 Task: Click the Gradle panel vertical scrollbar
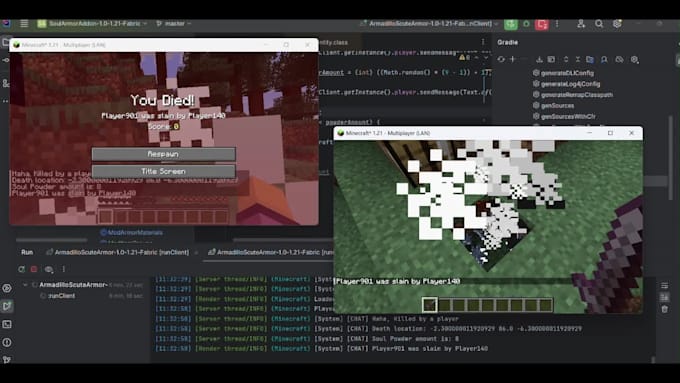[x=670, y=158]
